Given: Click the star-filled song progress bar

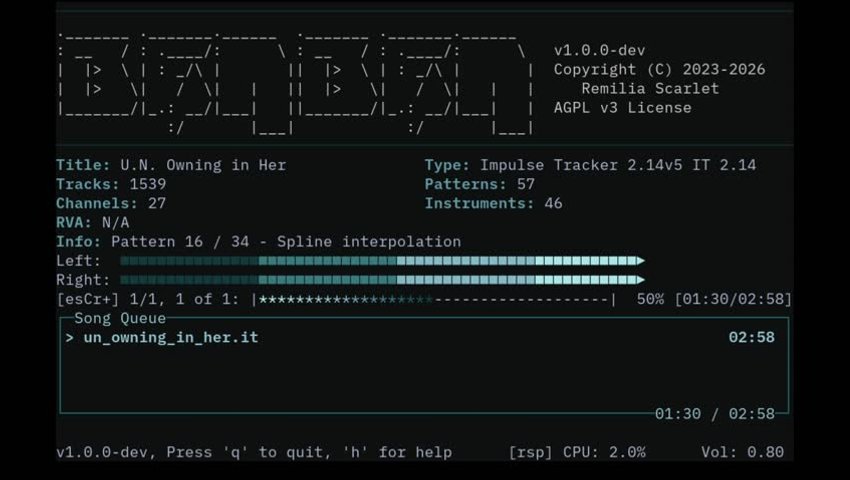Looking at the screenshot, I should (435, 299).
